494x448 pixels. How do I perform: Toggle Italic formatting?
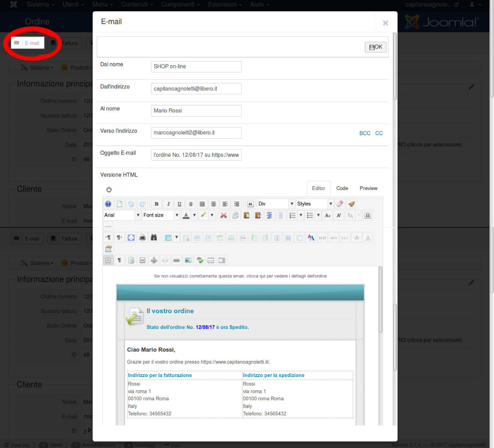click(x=168, y=204)
